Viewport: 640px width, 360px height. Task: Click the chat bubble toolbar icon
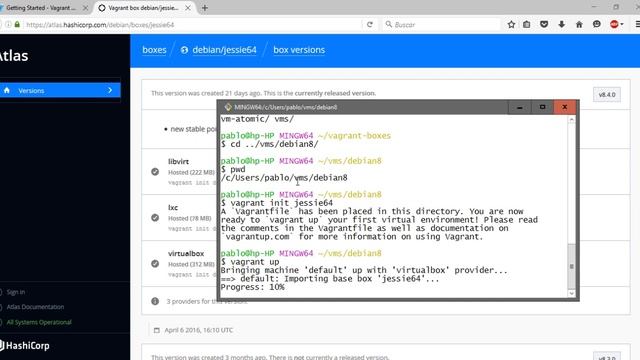click(x=597, y=24)
